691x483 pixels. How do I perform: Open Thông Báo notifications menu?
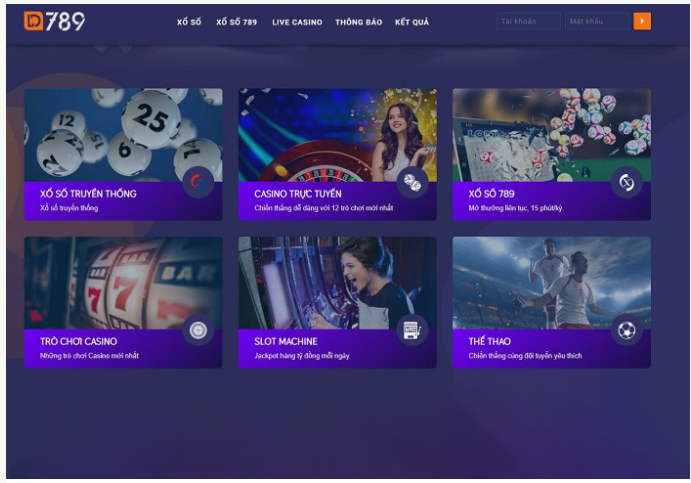(x=358, y=22)
